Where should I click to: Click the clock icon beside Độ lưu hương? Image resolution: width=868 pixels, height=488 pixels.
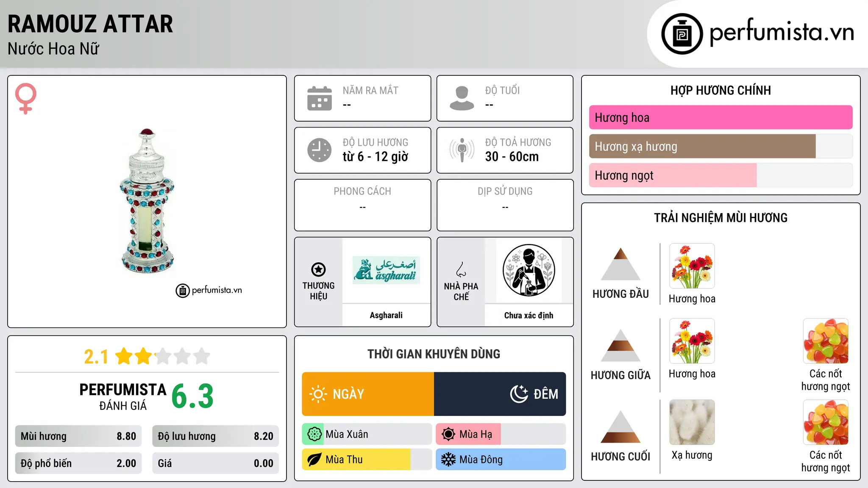pos(320,150)
